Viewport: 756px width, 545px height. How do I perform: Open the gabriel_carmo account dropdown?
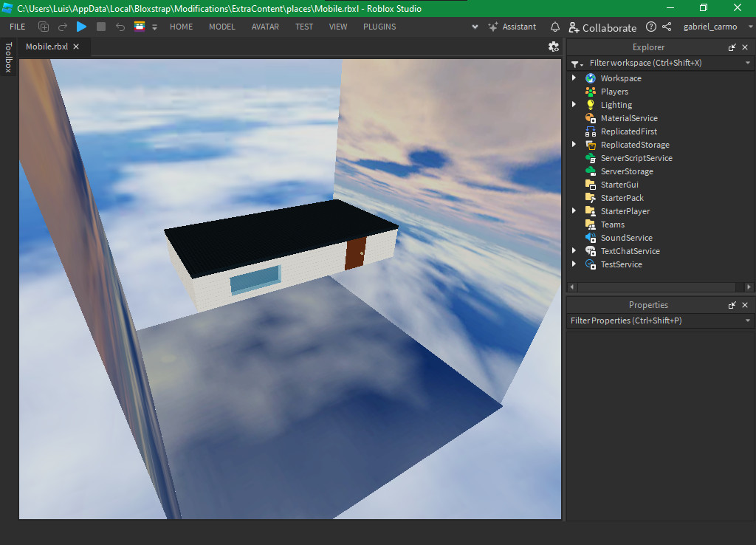pyautogui.click(x=710, y=27)
